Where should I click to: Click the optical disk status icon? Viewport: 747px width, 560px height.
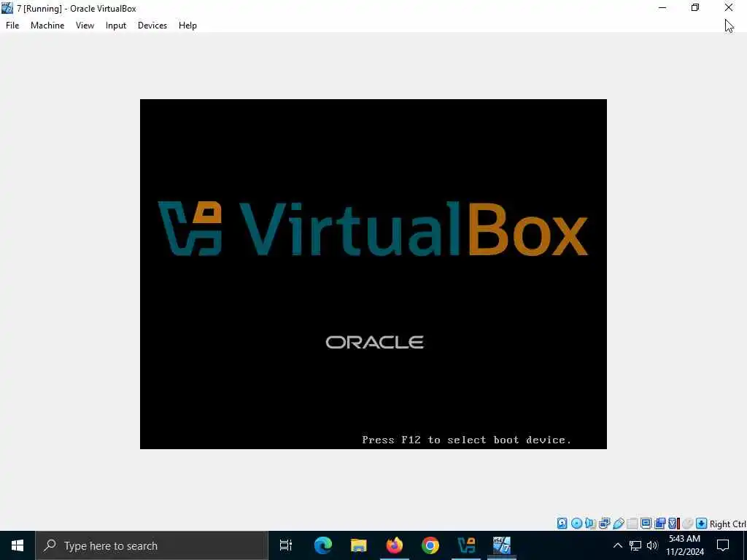click(x=576, y=524)
